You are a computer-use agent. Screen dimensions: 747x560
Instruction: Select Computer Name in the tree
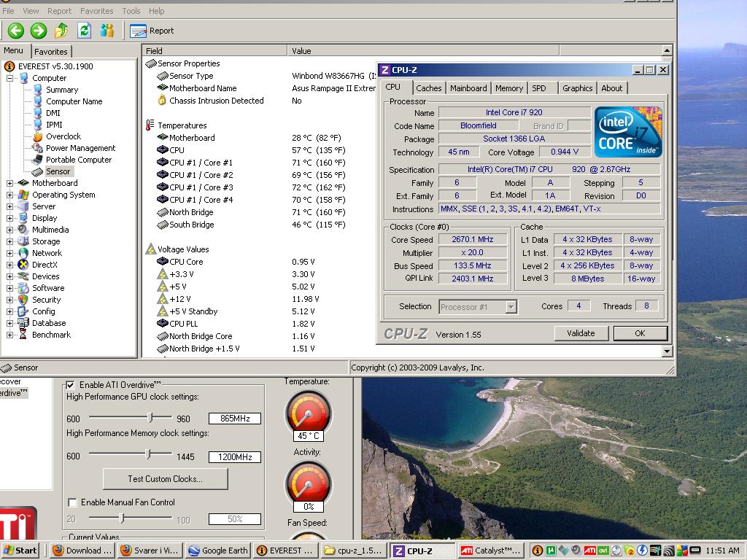coord(74,101)
